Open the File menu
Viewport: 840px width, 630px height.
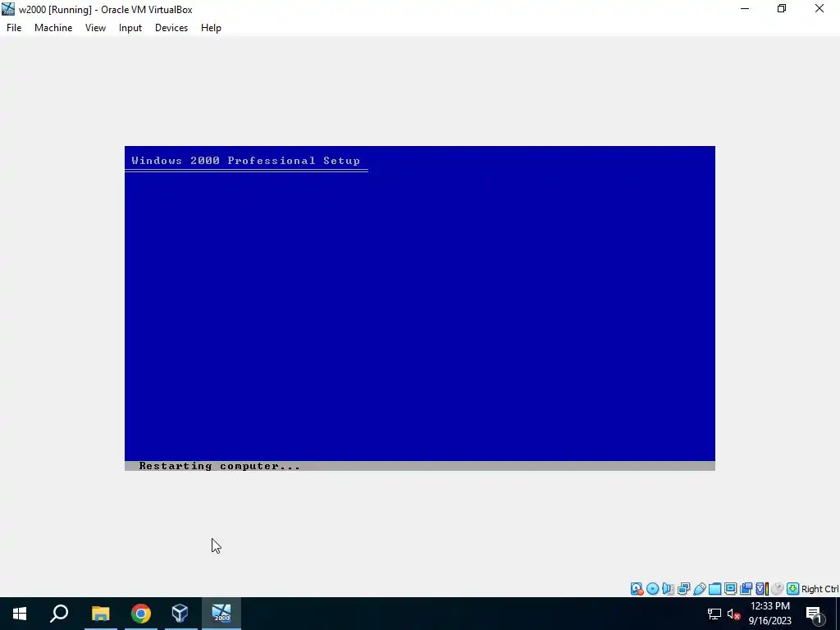(x=14, y=28)
